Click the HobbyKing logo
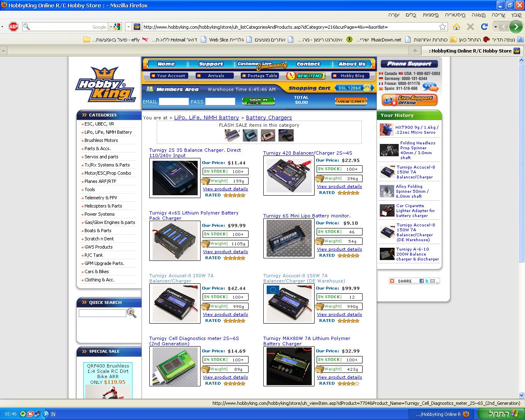The image size is (525, 420). pyautogui.click(x=105, y=85)
